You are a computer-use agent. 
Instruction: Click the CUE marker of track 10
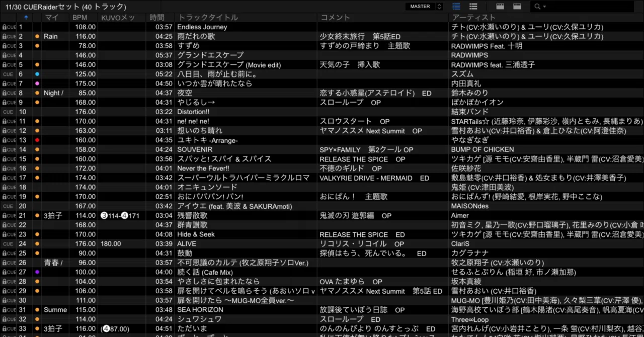click(8, 112)
